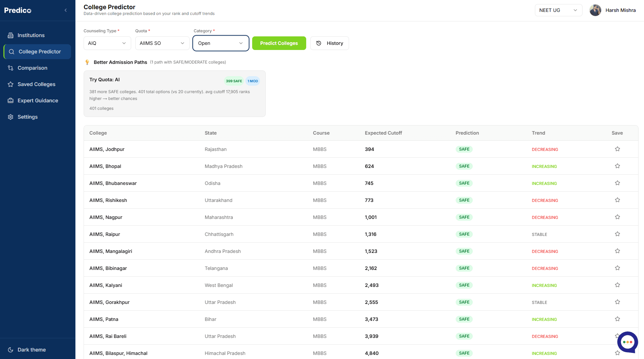Star AIIMS, Kalyani to save
The image size is (644, 359).
point(617,285)
